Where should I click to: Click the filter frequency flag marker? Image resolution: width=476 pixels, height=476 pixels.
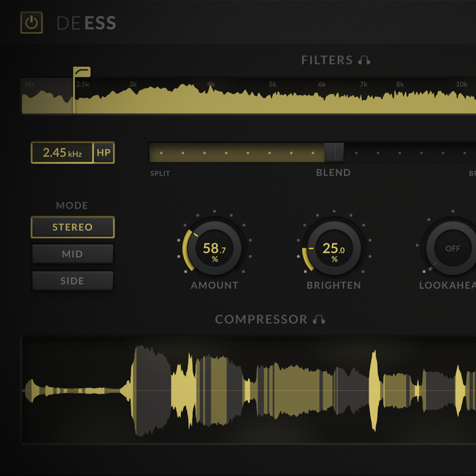[82, 72]
